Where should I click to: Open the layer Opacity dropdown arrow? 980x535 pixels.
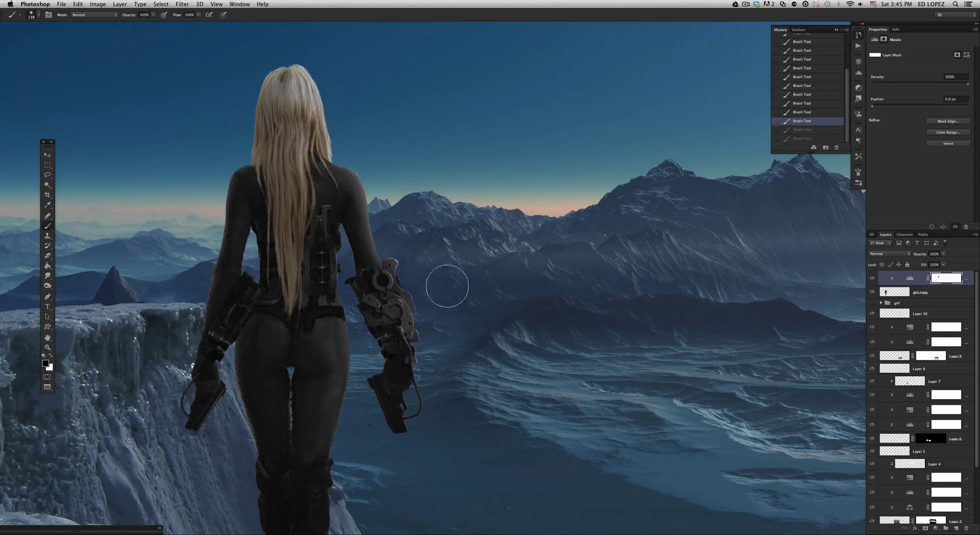click(x=943, y=254)
